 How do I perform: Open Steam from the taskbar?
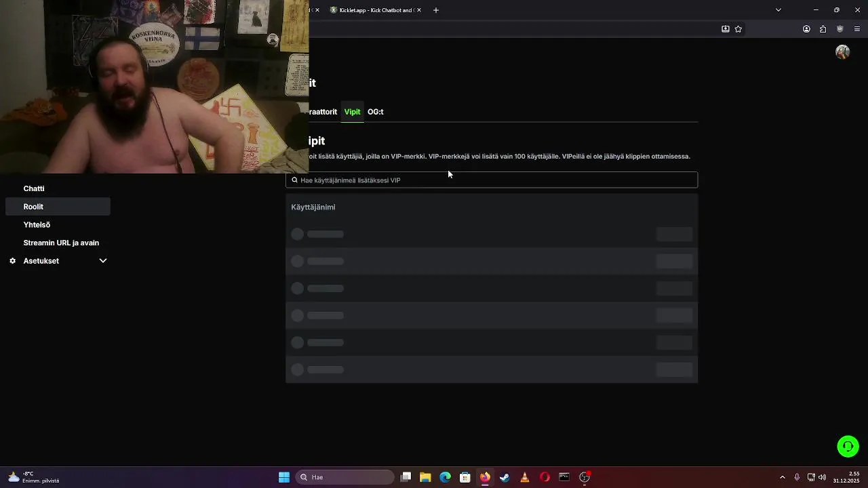[505, 477]
